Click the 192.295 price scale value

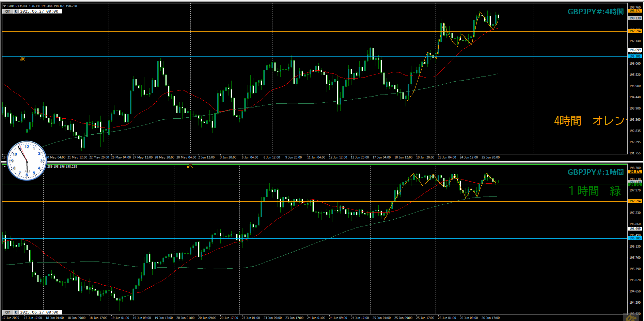pos(635,142)
